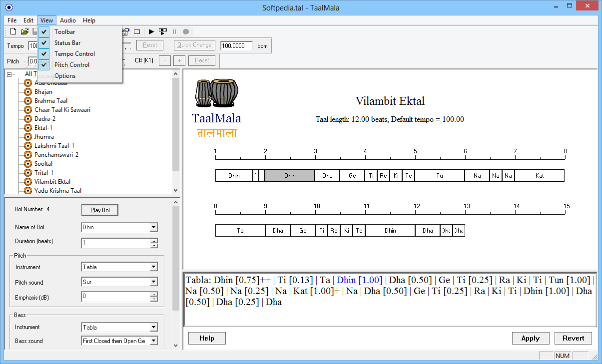Click the Apply button
Viewport: 602px width, 364px height.
(x=531, y=338)
